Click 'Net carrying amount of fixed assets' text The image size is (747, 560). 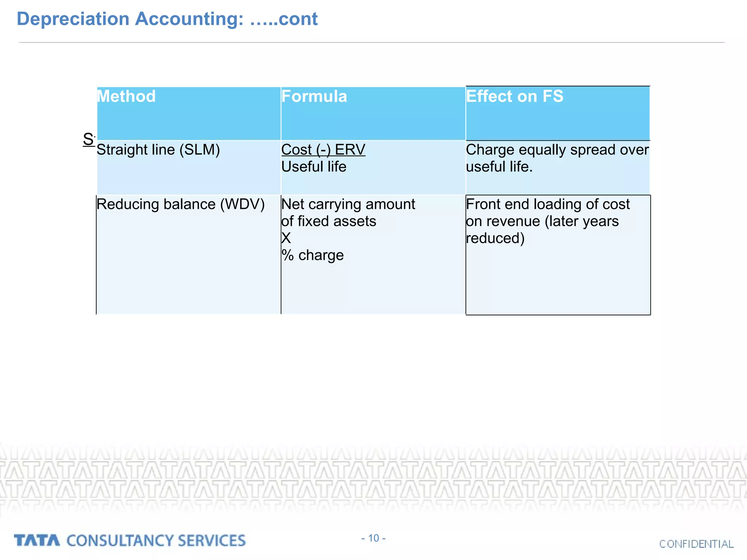348,213
